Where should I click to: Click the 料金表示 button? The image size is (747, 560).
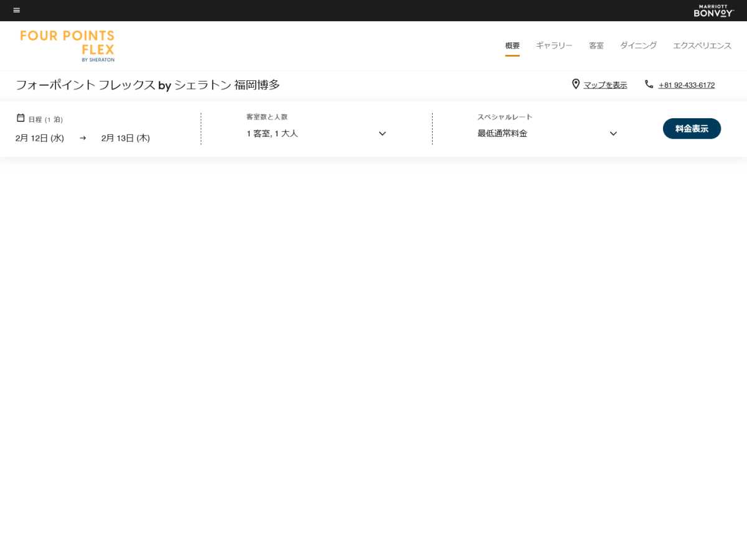pyautogui.click(x=692, y=129)
